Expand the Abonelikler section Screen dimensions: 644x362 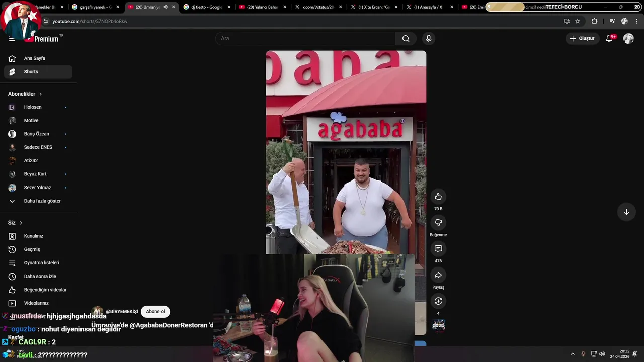click(x=25, y=94)
